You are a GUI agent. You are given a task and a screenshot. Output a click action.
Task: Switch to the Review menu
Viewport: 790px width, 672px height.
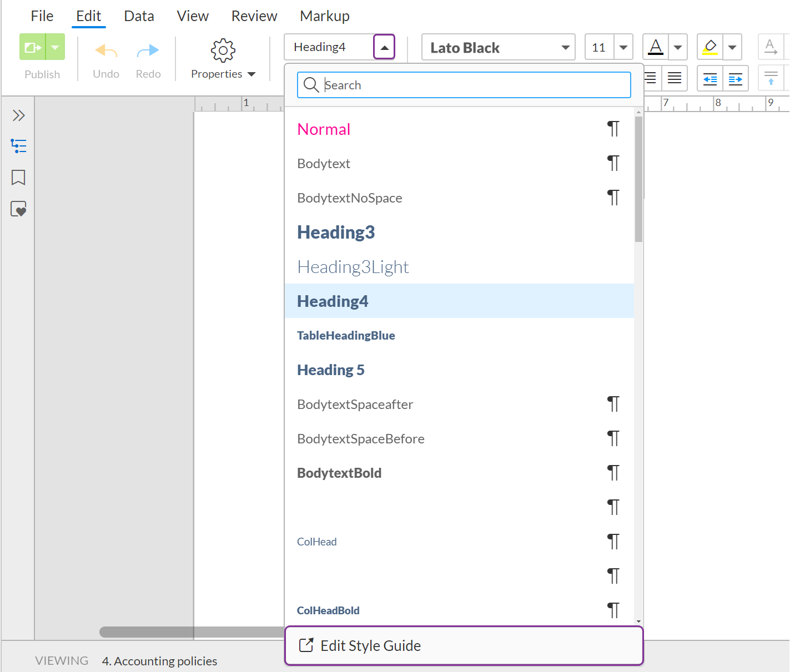[254, 16]
